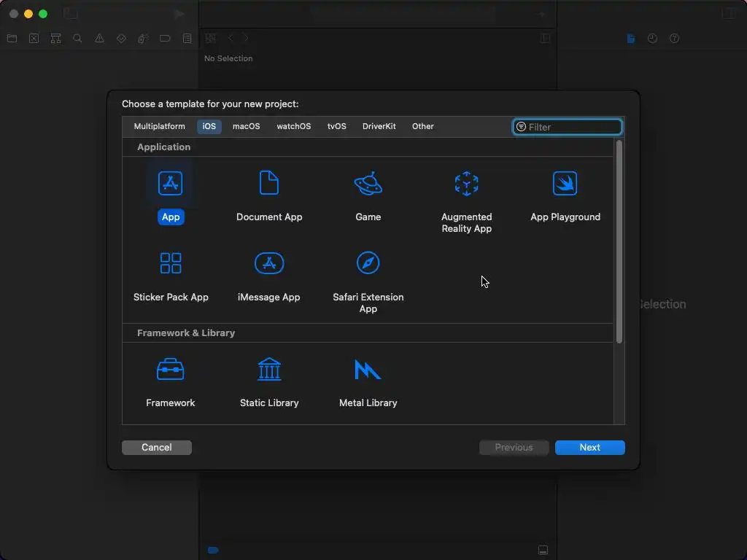Click the blue tag indicator in bottom bar
The image size is (747, 560).
point(213,550)
